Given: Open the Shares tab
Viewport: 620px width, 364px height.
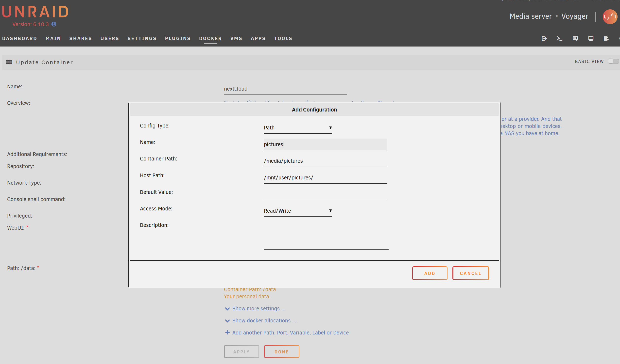Looking at the screenshot, I should tap(81, 38).
